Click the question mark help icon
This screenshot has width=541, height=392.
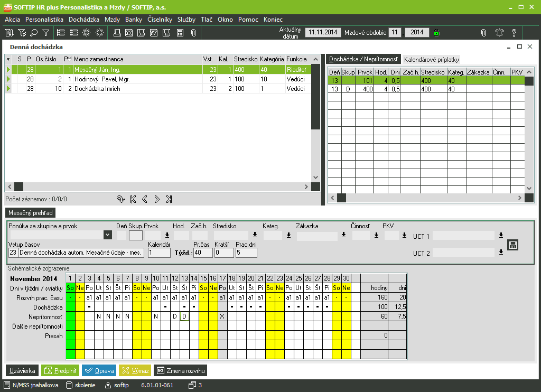514,33
